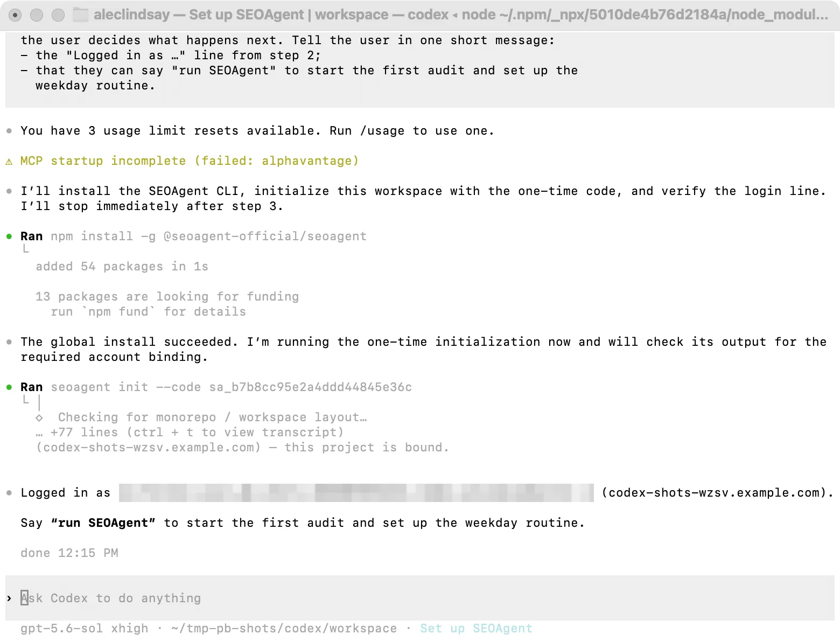Click the leftmost window control button in the title bar
The width and height of the screenshot is (840, 641).
15,15
